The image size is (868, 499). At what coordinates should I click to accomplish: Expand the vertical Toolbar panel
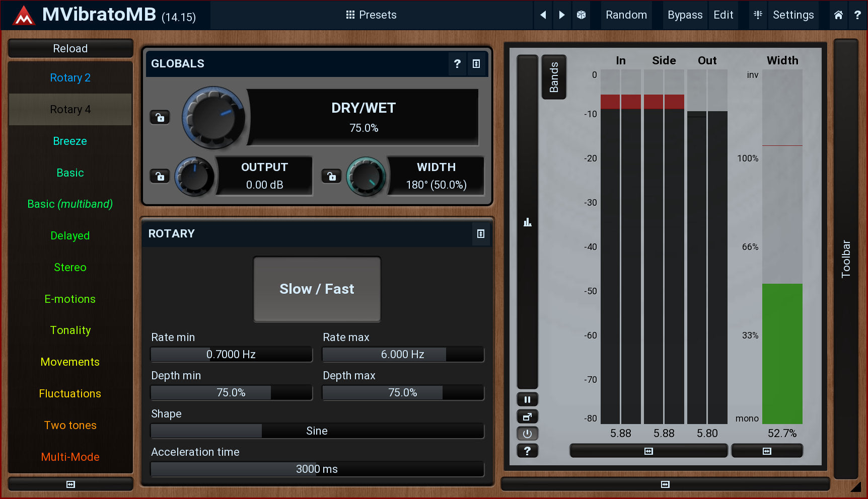pyautogui.click(x=846, y=259)
